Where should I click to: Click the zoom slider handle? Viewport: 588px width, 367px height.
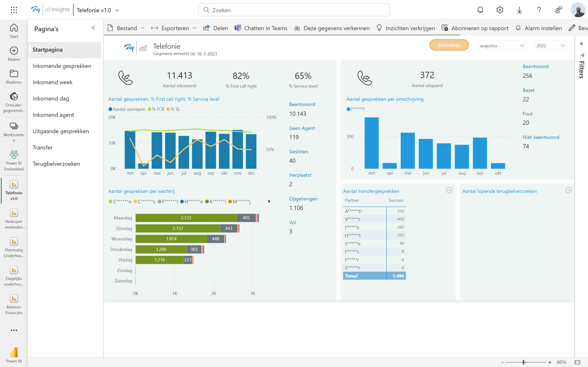[524, 362]
